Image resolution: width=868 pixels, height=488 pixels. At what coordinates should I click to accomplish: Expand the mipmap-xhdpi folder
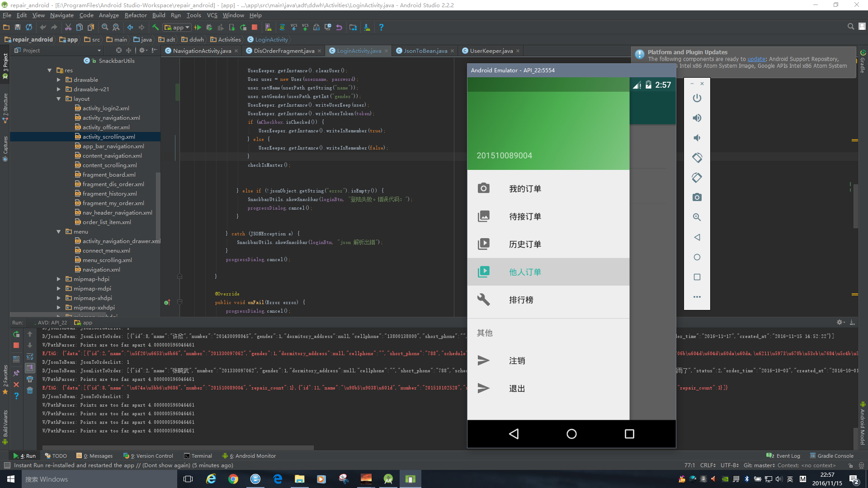pos(59,298)
